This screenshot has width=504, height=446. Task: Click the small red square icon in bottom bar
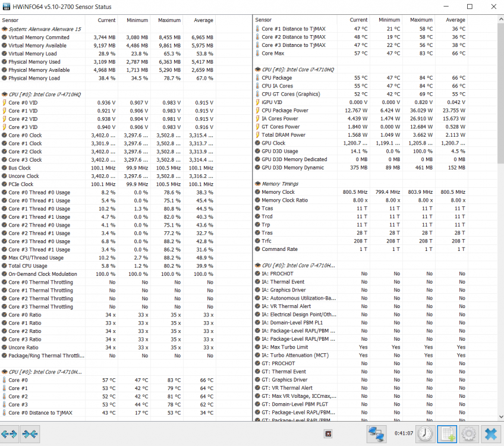[x=327, y=434]
